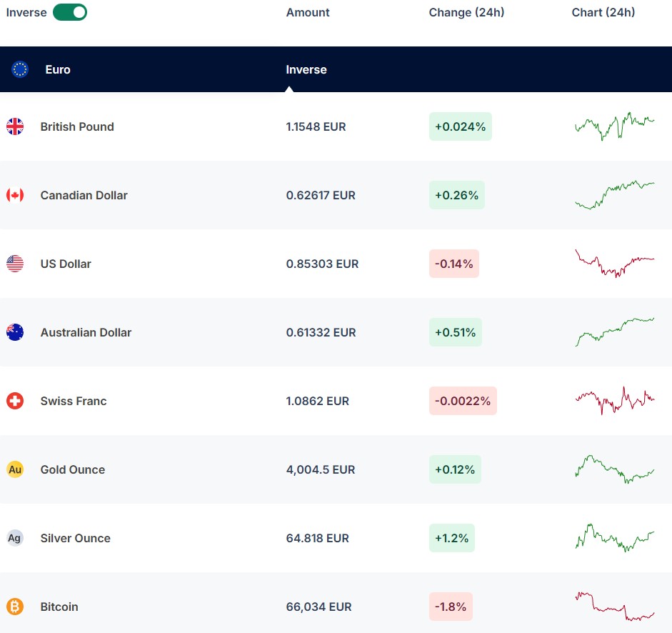Click the Gold Ounce Au icon
This screenshot has width=672, height=633.
coord(15,469)
